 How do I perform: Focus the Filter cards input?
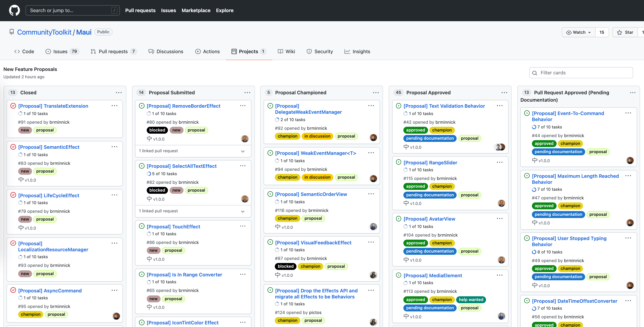581,73
